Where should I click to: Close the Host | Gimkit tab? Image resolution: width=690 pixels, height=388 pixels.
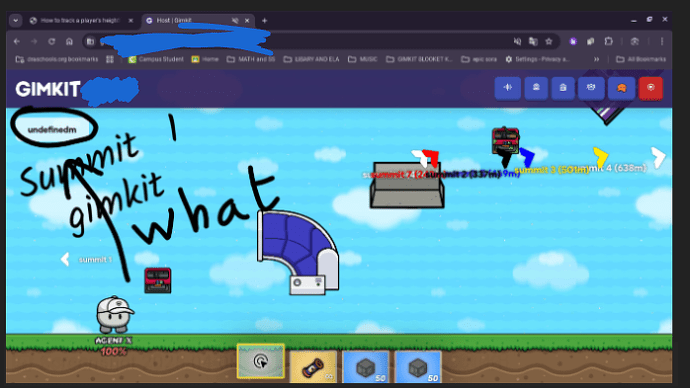(247, 21)
